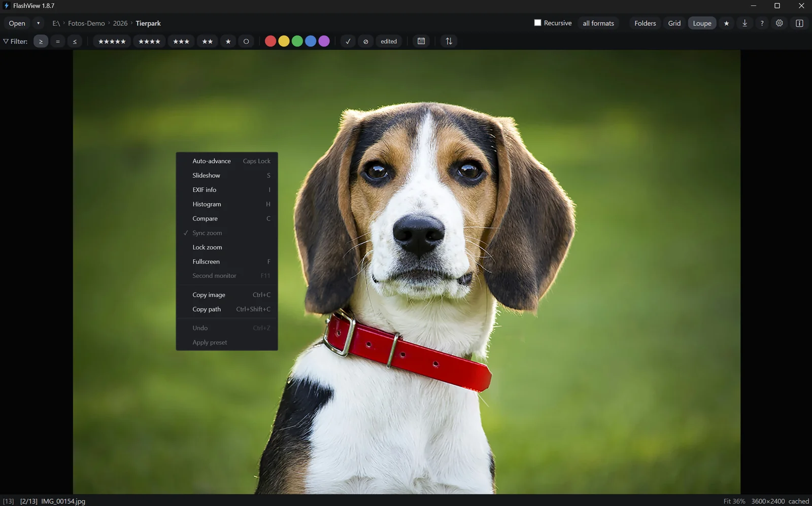The height and width of the screenshot is (506, 812).
Task: Click the Open button
Action: point(17,23)
